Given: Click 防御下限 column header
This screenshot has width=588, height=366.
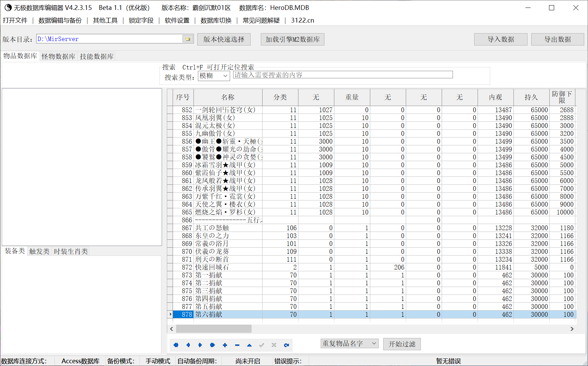Looking at the screenshot, I should [x=562, y=97].
